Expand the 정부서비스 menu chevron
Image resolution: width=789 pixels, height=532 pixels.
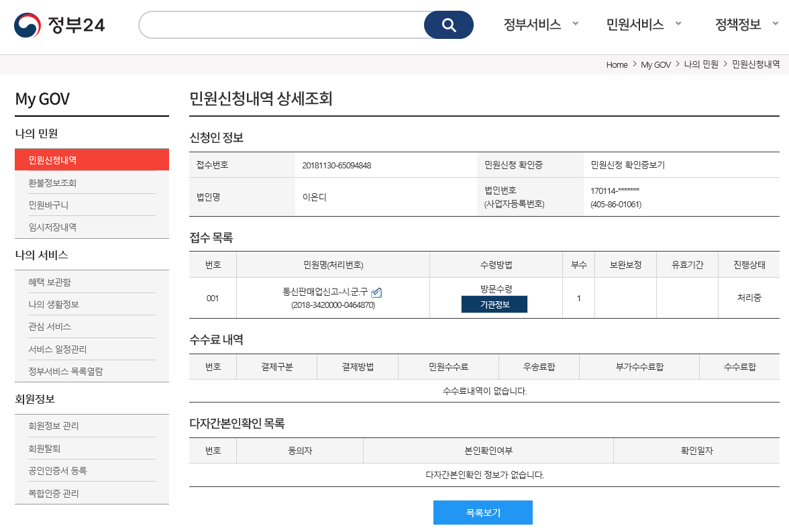click(576, 23)
